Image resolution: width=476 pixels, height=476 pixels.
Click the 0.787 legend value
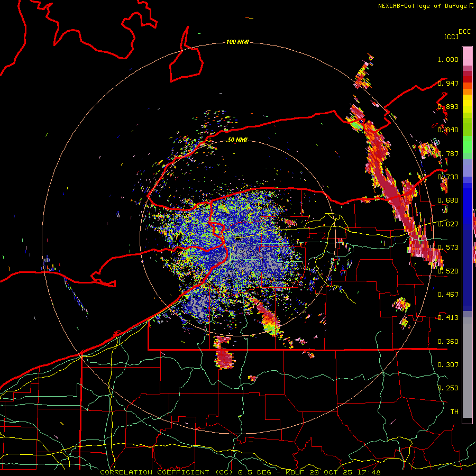pyautogui.click(x=448, y=153)
